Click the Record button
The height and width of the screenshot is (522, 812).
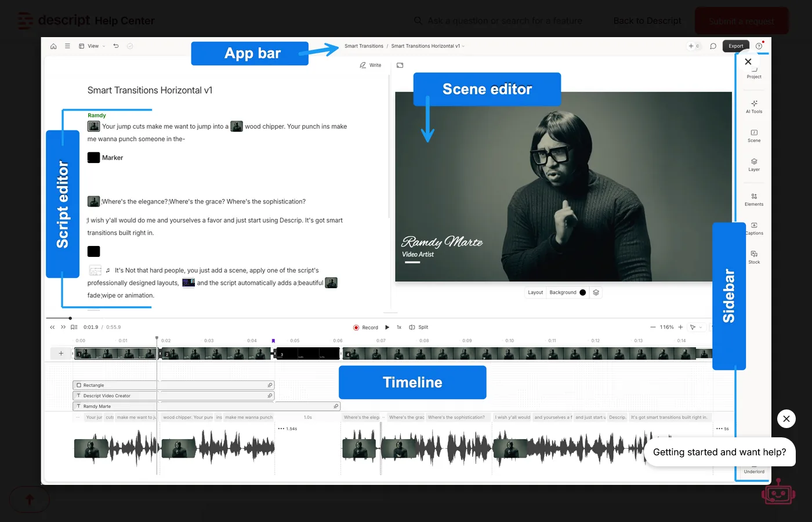(365, 327)
